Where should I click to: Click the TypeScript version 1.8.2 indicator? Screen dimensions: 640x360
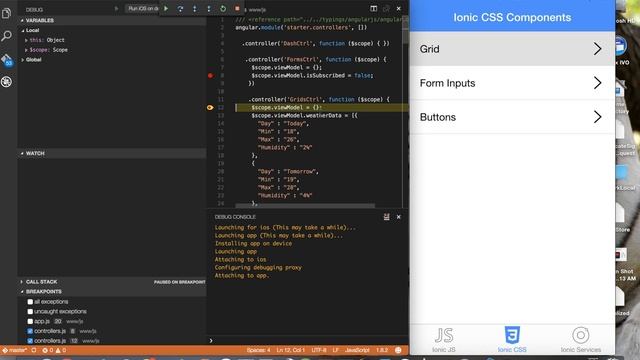coord(382,350)
